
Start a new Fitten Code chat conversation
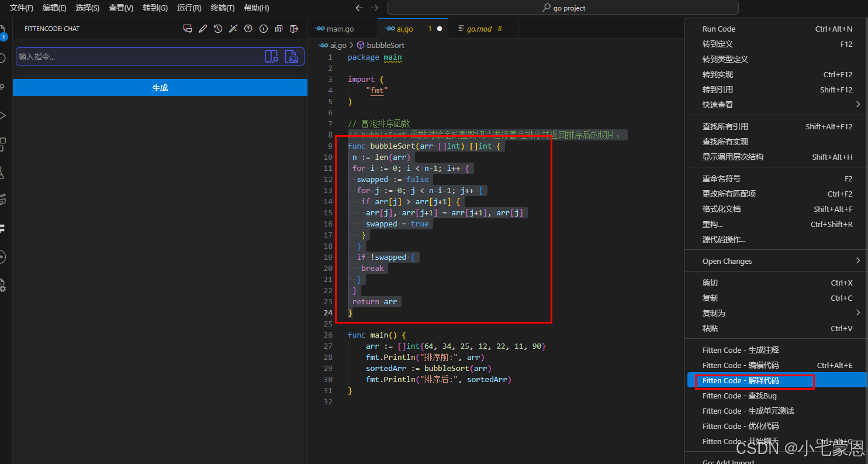188,29
